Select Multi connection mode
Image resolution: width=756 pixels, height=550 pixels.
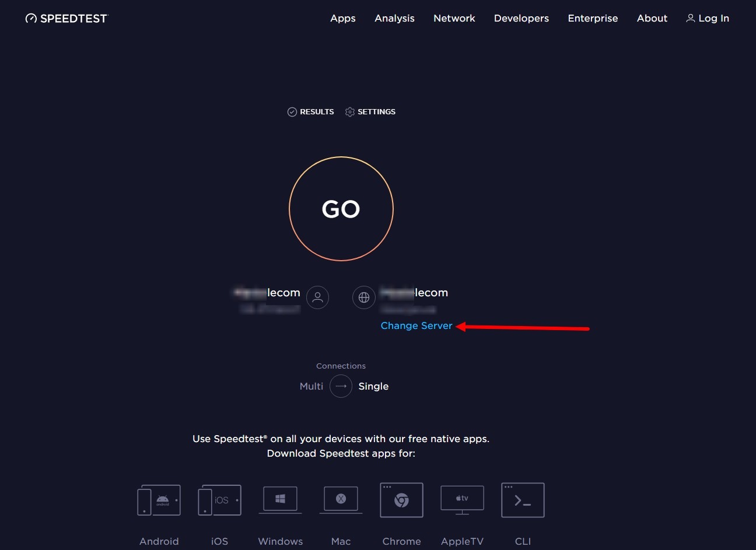[x=311, y=386]
